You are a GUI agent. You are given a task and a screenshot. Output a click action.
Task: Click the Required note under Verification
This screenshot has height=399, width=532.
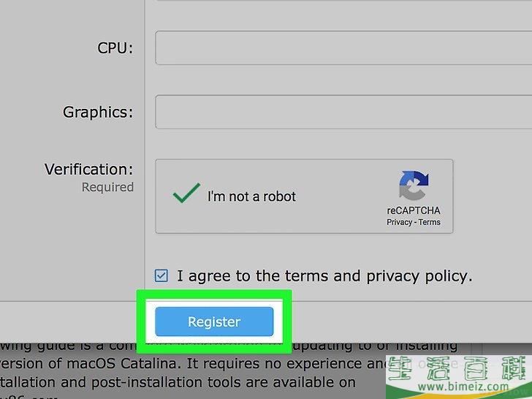(x=107, y=187)
